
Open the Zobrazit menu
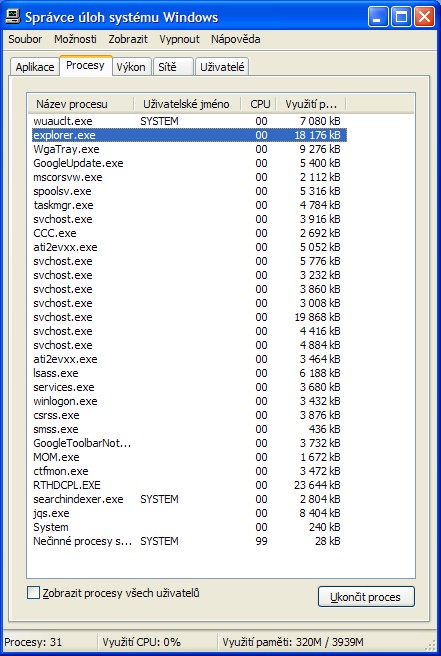(128, 39)
